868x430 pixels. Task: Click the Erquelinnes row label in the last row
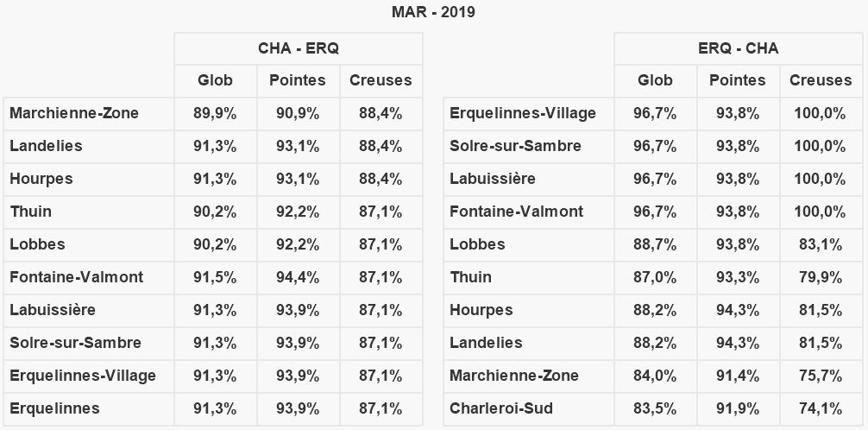54,408
